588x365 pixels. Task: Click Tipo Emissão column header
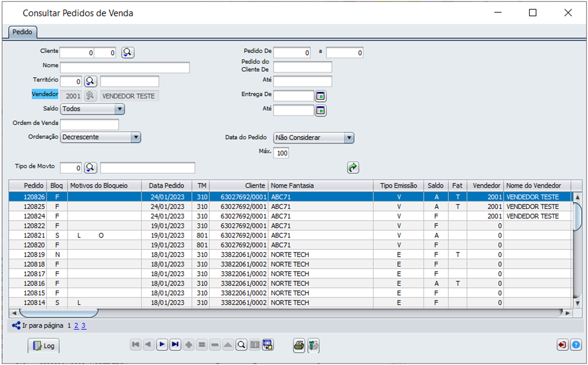click(x=399, y=185)
